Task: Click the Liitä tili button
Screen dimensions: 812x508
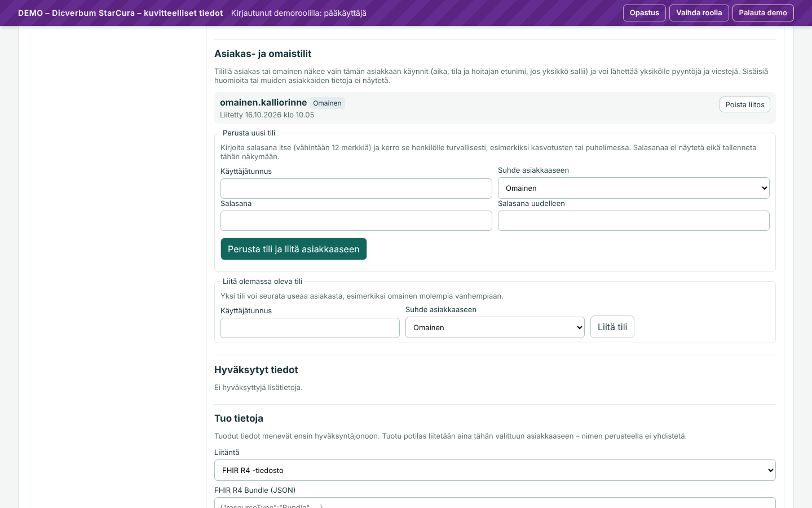Action: pos(612,327)
